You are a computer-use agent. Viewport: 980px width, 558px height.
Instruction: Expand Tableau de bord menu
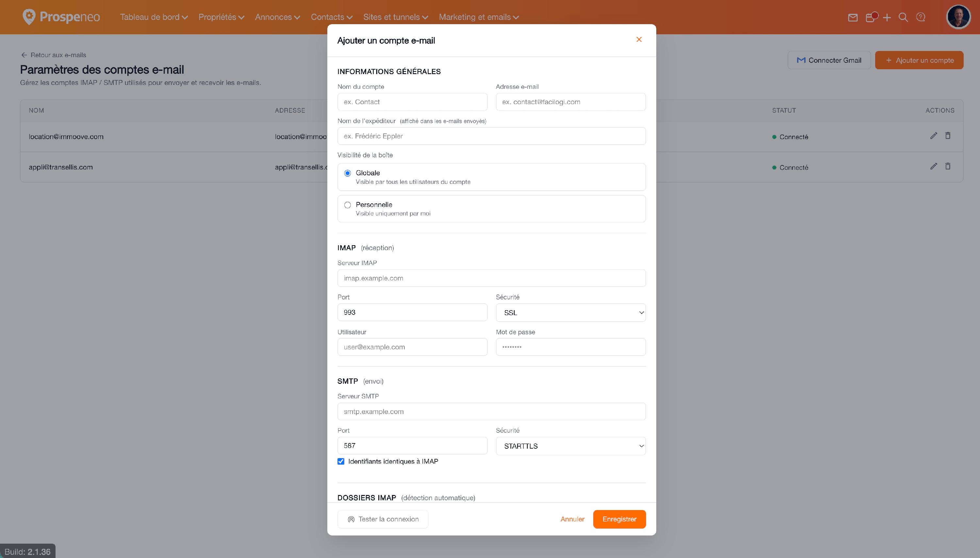[x=154, y=17]
